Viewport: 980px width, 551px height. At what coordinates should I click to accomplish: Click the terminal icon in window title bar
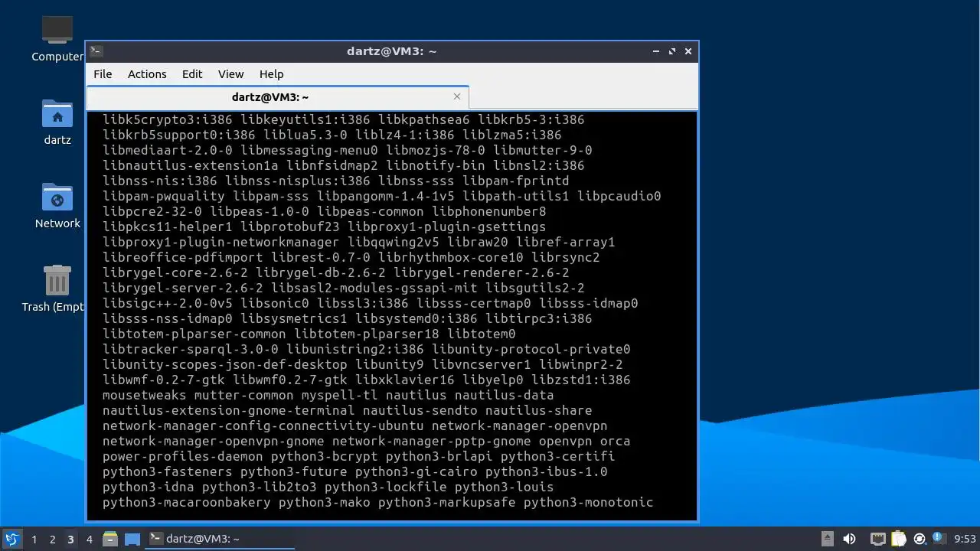(96, 51)
